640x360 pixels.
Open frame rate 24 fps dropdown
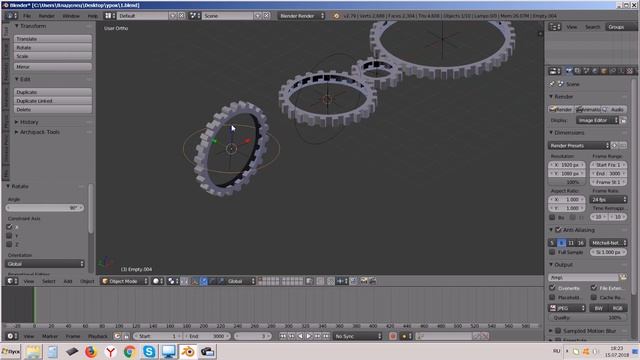(x=609, y=200)
